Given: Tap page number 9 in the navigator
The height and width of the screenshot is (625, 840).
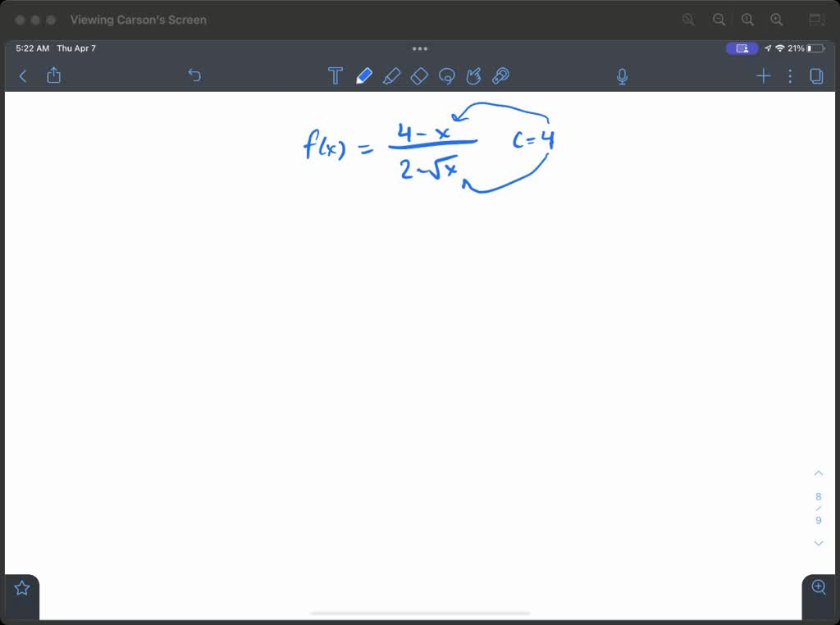Looking at the screenshot, I should (x=818, y=519).
